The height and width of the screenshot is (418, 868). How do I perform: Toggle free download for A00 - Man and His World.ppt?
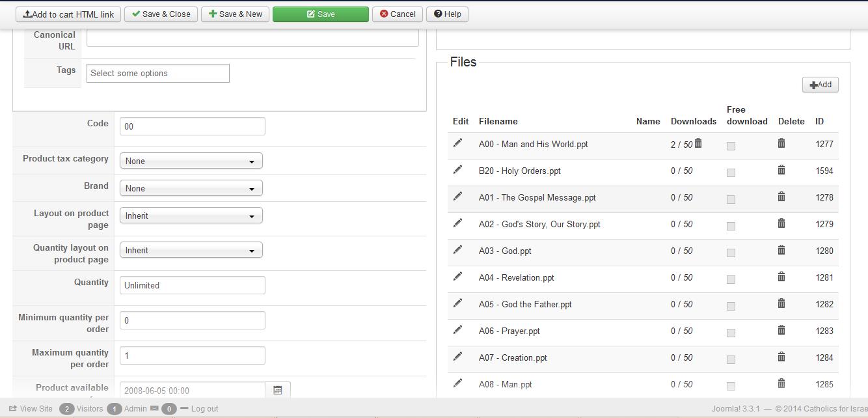731,146
